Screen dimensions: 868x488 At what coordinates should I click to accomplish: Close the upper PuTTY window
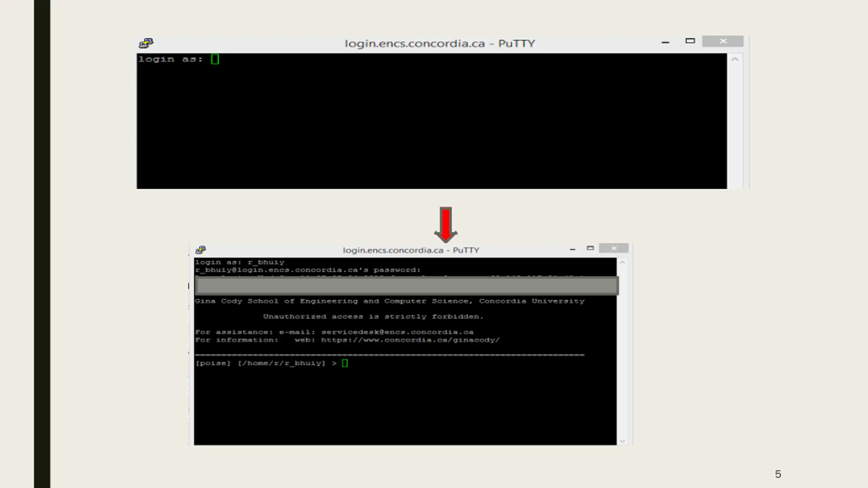click(x=723, y=41)
